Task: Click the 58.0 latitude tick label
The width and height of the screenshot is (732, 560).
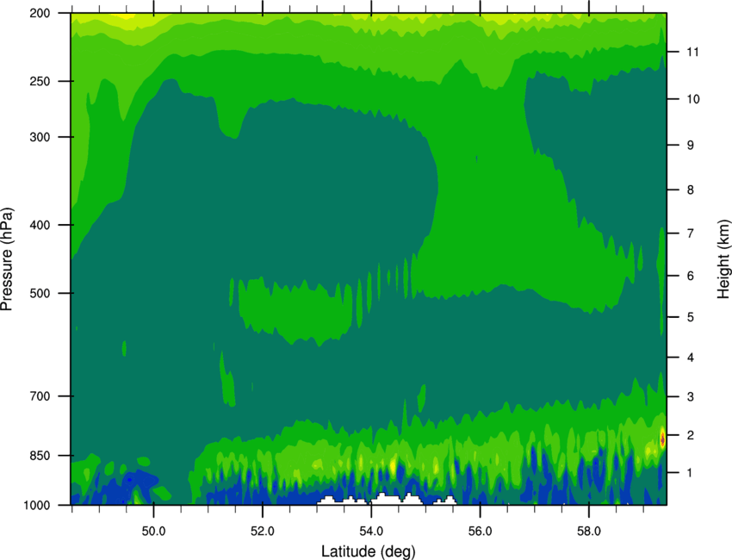Action: [x=589, y=532]
